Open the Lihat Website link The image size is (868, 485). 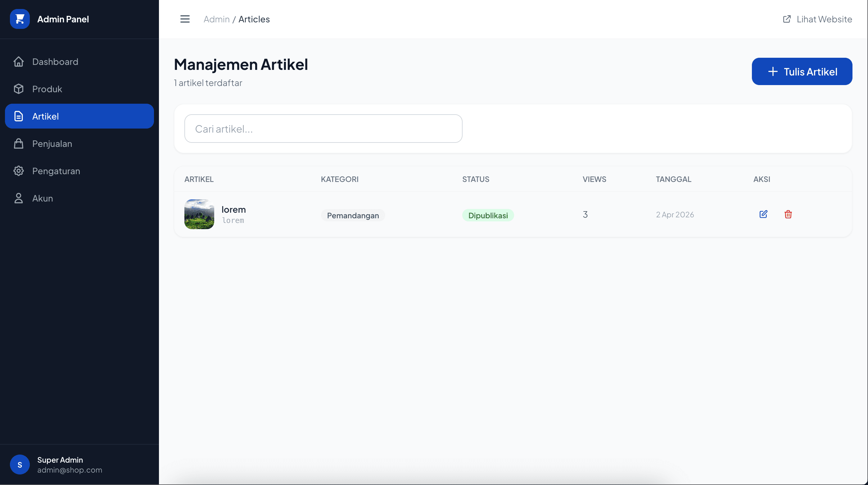point(824,19)
